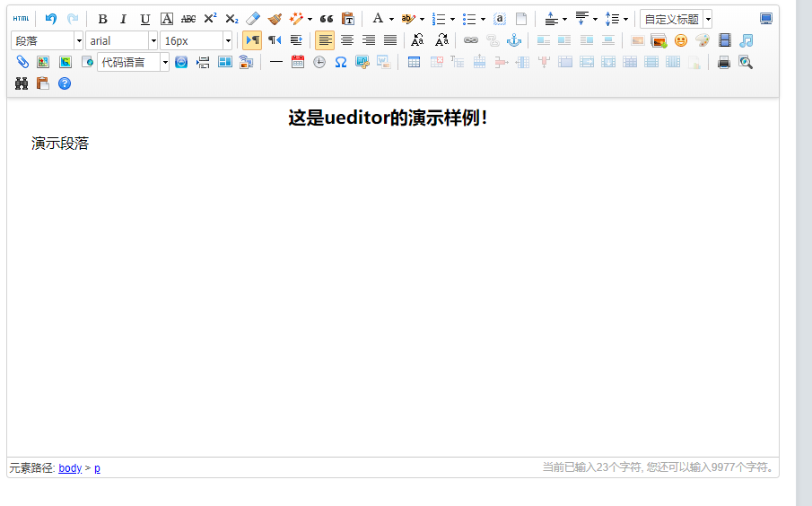The image size is (812, 506).
Task: Print the document
Action: tap(724, 63)
